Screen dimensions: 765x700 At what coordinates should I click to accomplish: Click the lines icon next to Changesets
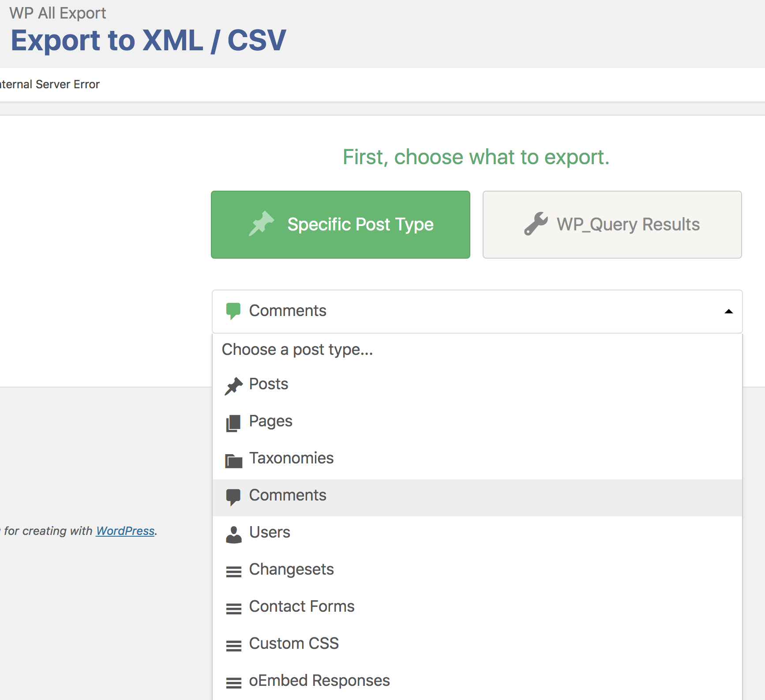click(233, 572)
